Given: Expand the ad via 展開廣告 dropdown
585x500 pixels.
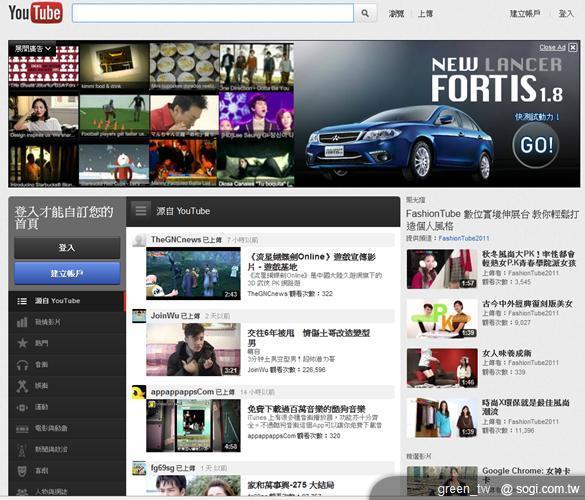Looking at the screenshot, I should (33, 49).
